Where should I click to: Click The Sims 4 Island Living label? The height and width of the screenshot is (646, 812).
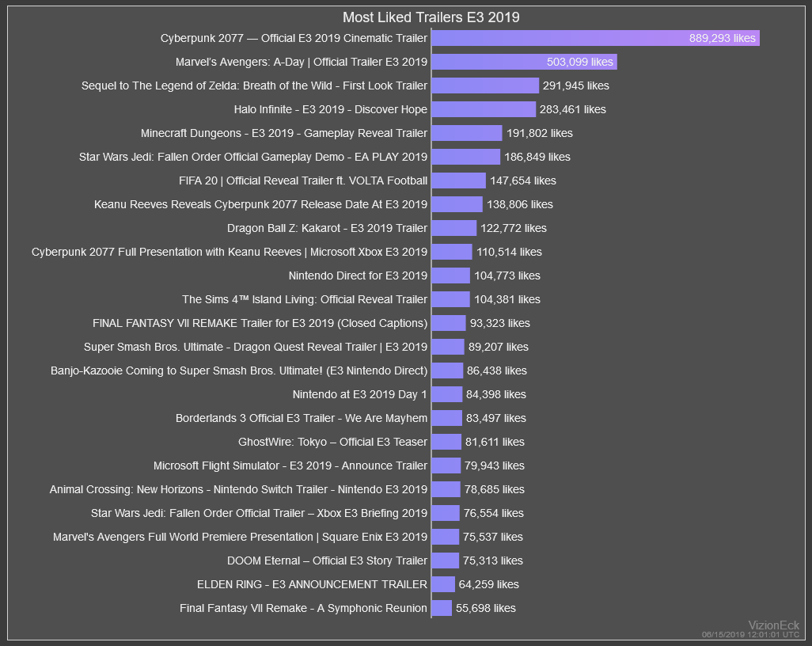[305, 299]
